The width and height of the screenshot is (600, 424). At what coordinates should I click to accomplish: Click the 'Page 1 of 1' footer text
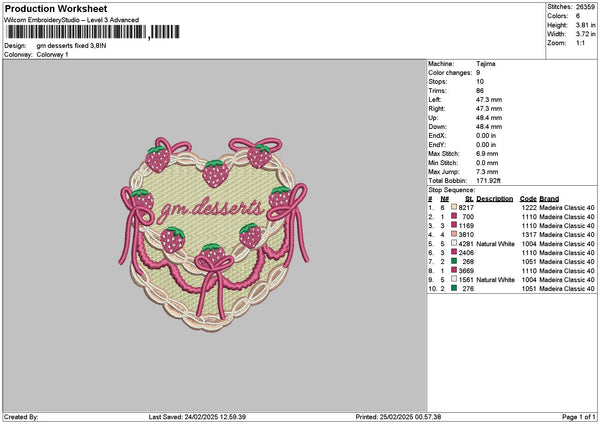(579, 417)
